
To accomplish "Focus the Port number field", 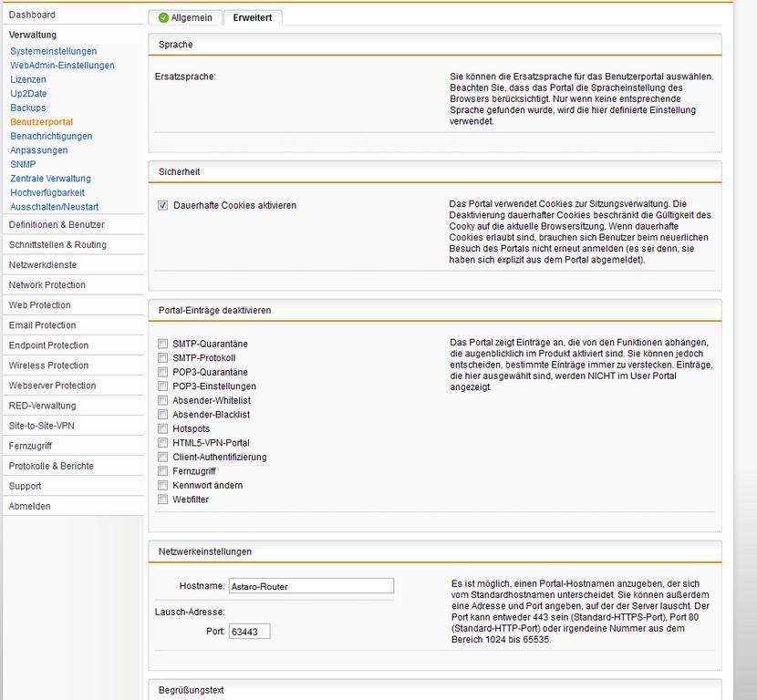I will point(249,632).
